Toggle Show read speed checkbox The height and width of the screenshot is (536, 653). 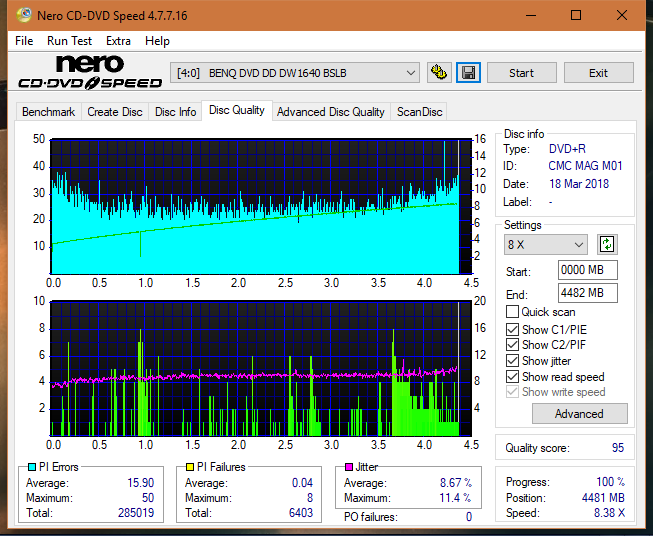(512, 376)
